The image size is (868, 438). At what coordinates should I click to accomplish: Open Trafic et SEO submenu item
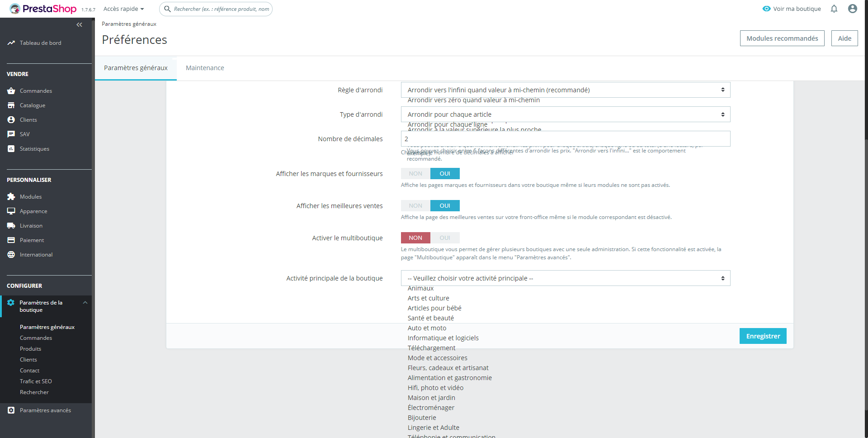36,381
